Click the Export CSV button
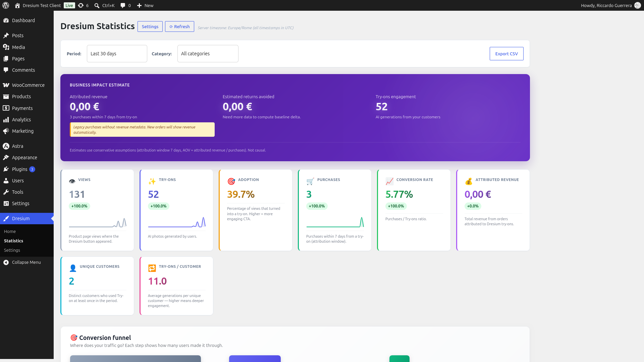Screen dimensions: 644x362 [x=506, y=54]
